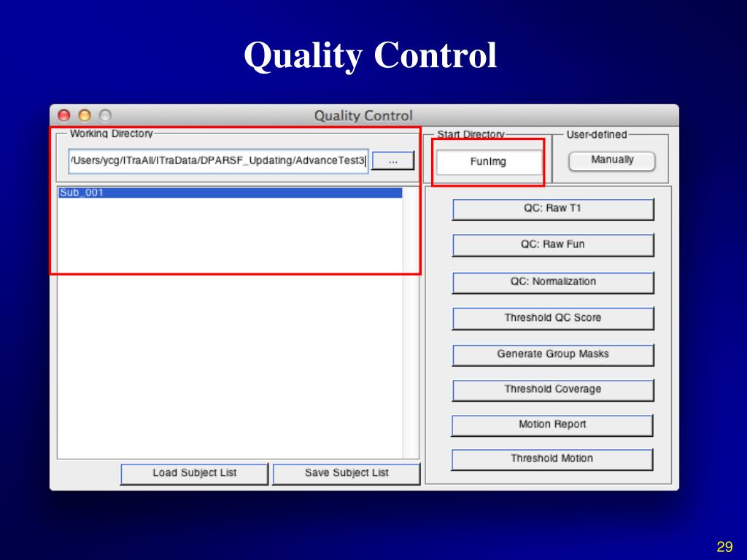747x560 pixels.
Task: Run QC: Raw T1
Action: coord(553,209)
